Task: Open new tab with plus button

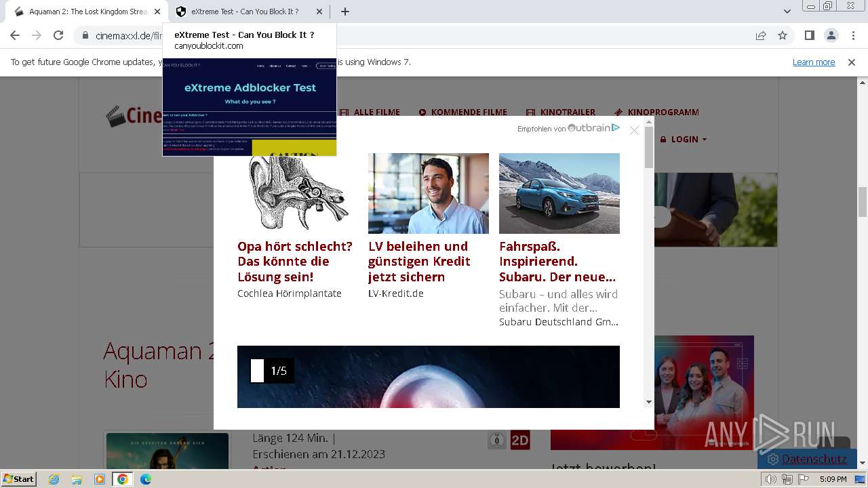Action: pos(345,12)
